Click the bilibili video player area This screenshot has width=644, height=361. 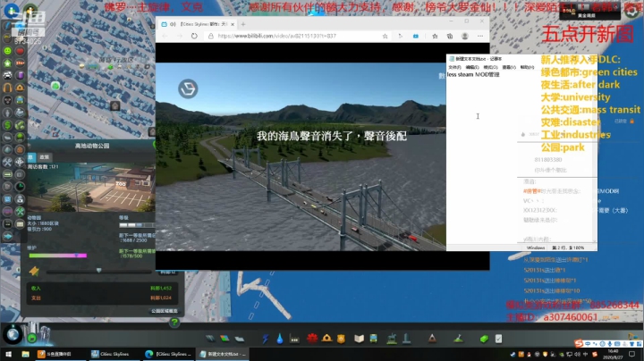click(301, 156)
